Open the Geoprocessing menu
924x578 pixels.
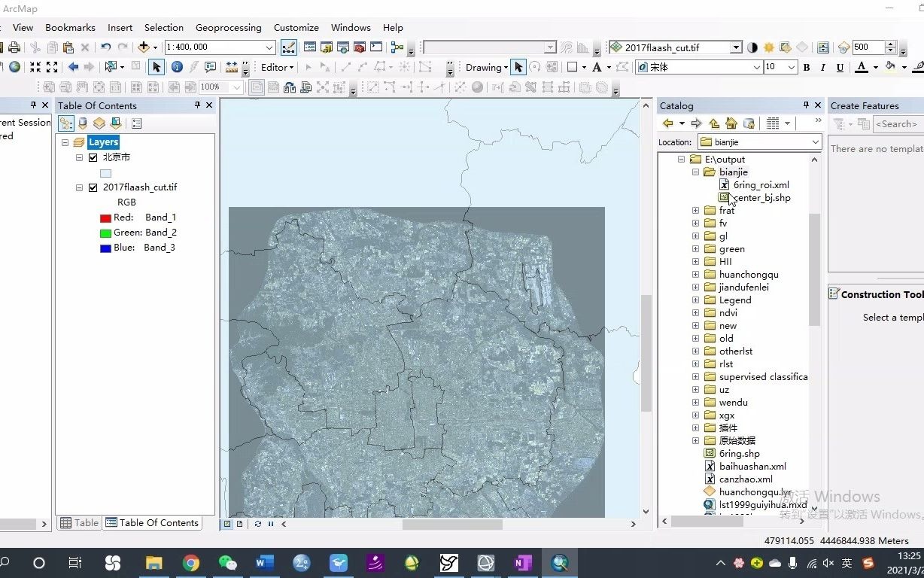[x=228, y=28]
